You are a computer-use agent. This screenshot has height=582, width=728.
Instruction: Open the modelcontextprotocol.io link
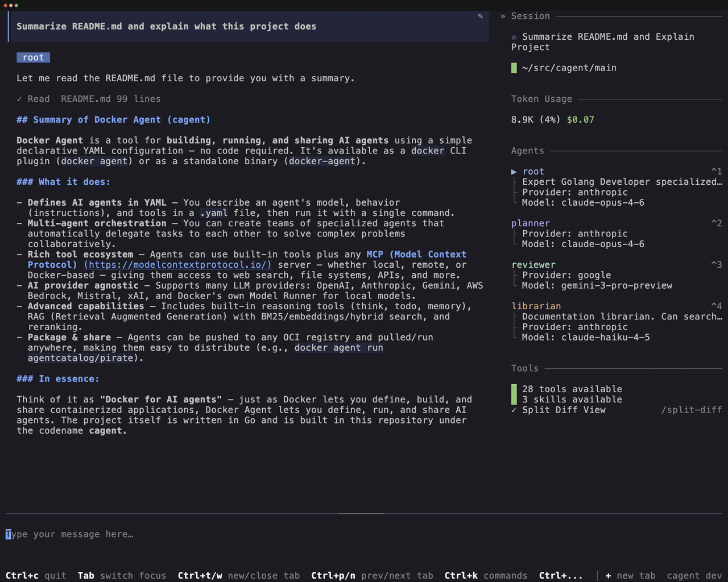tap(178, 265)
